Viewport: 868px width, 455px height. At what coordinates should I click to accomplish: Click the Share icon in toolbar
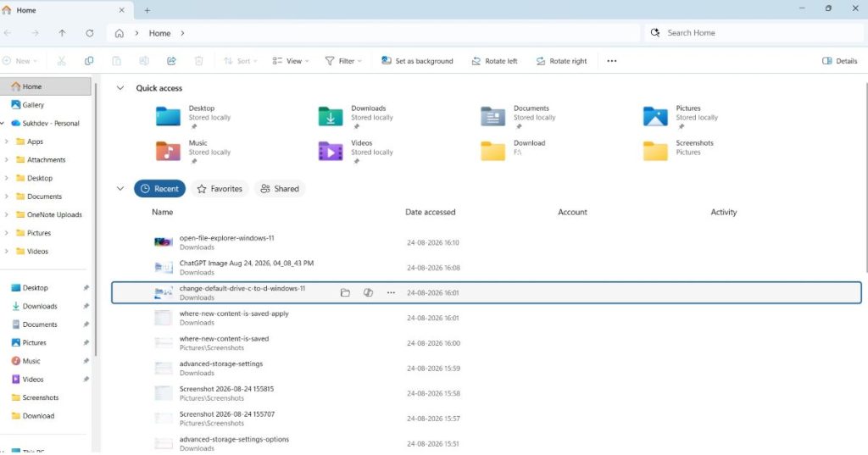[x=171, y=61]
